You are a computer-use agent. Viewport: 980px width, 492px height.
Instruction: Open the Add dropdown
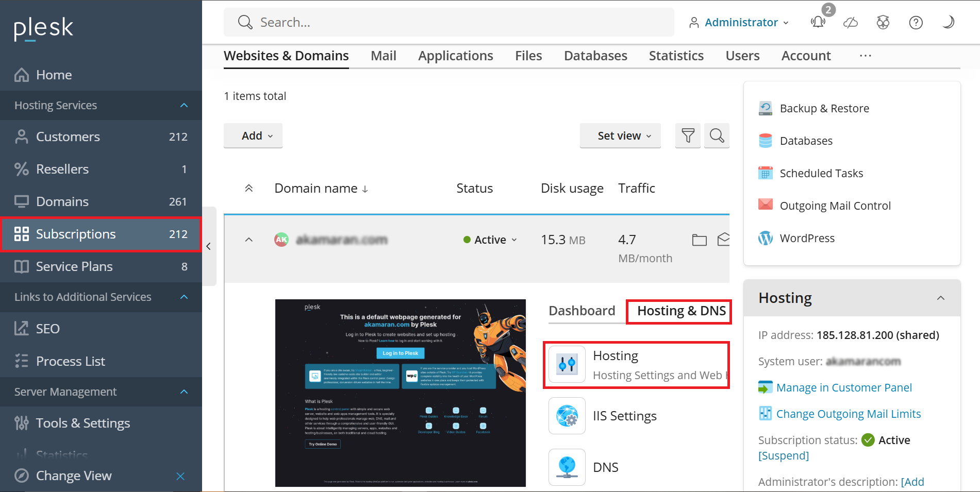[253, 135]
